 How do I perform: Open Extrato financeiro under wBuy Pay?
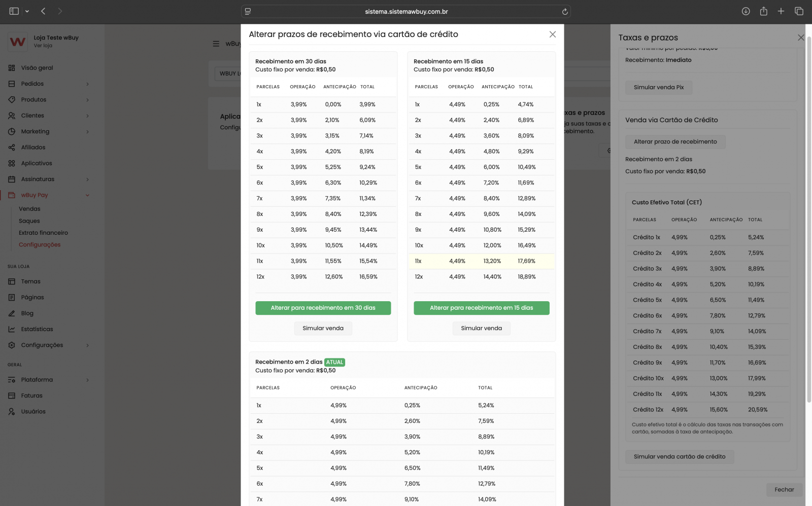click(x=43, y=233)
